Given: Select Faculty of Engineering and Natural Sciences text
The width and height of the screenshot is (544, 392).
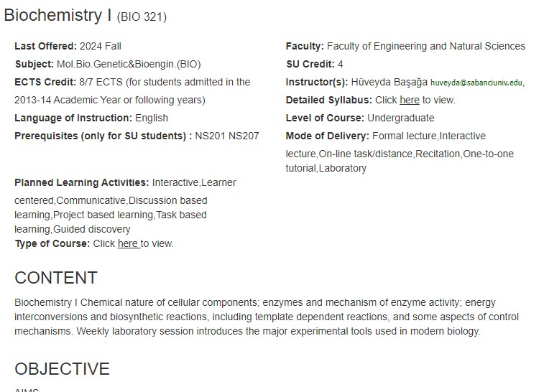Looking at the screenshot, I should coord(426,46).
